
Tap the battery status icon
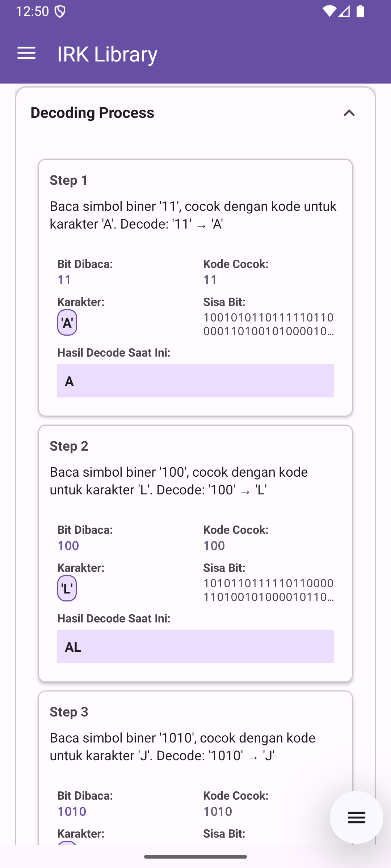(x=360, y=11)
